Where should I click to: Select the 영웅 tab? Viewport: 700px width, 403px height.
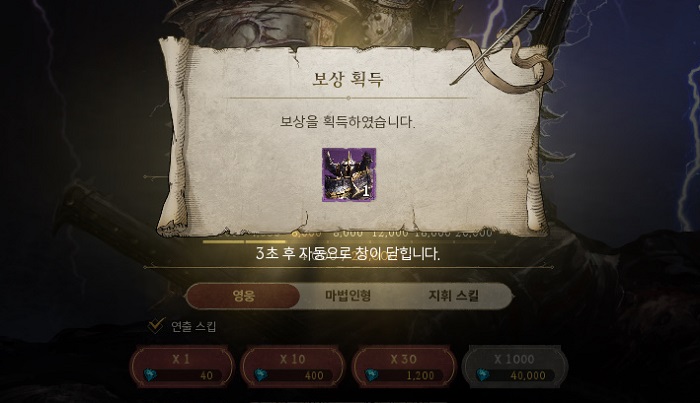pyautogui.click(x=243, y=295)
